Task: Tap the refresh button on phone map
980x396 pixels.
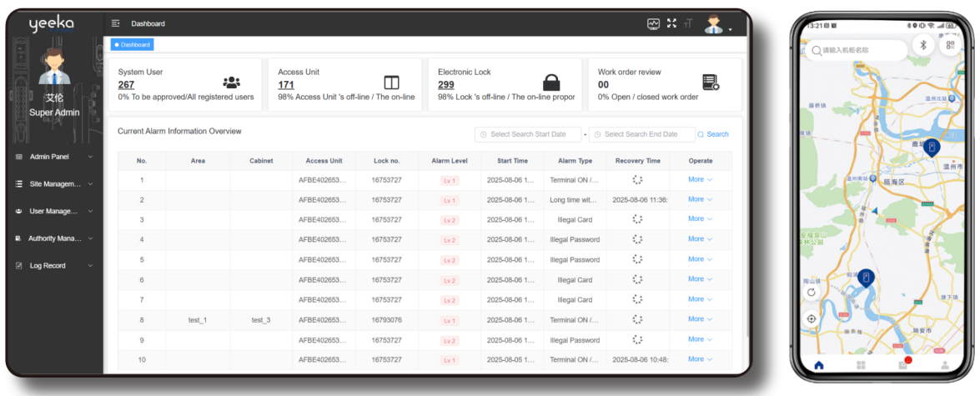Action: click(x=812, y=292)
